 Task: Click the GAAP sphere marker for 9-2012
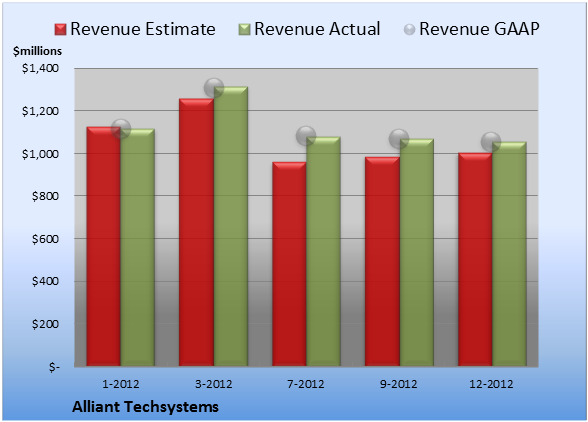point(399,139)
